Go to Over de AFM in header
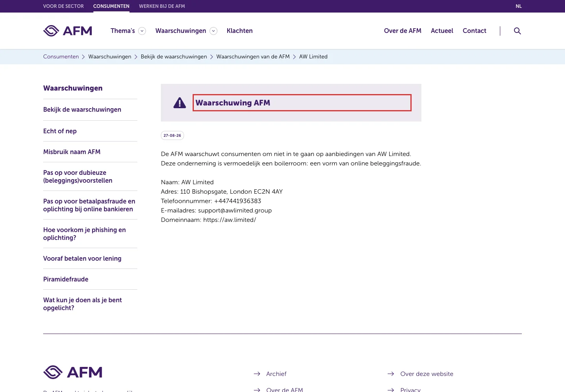 (403, 31)
